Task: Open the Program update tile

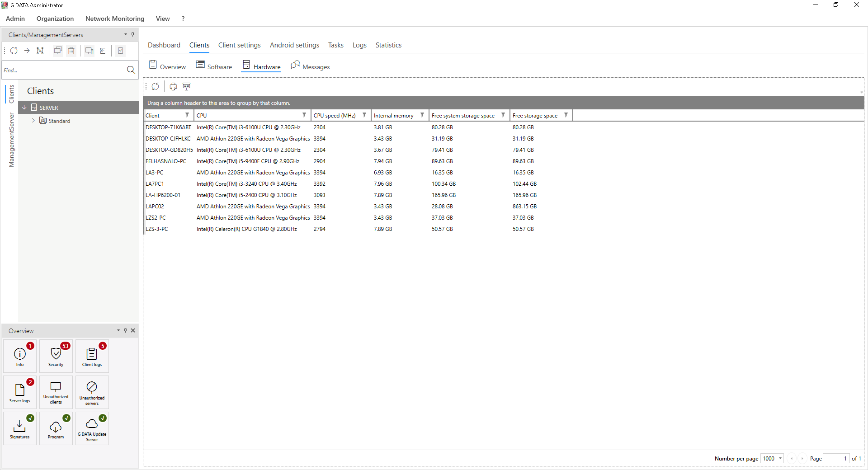Action: click(x=56, y=428)
